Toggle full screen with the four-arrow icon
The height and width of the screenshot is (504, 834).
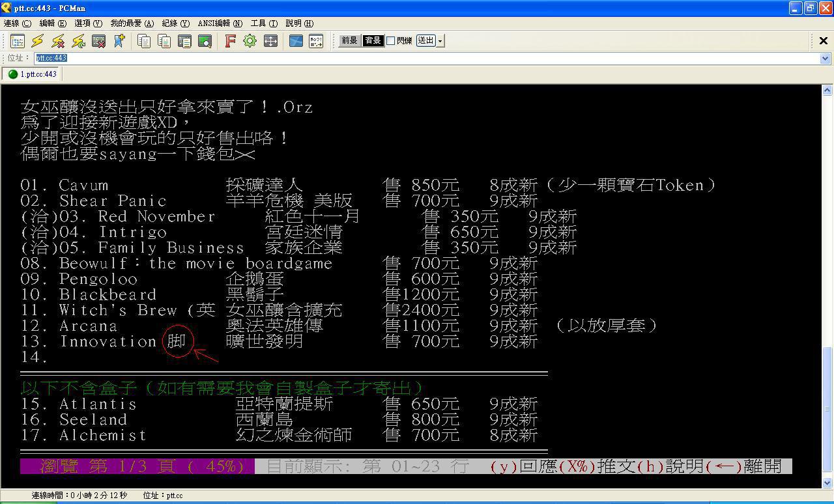[270, 41]
